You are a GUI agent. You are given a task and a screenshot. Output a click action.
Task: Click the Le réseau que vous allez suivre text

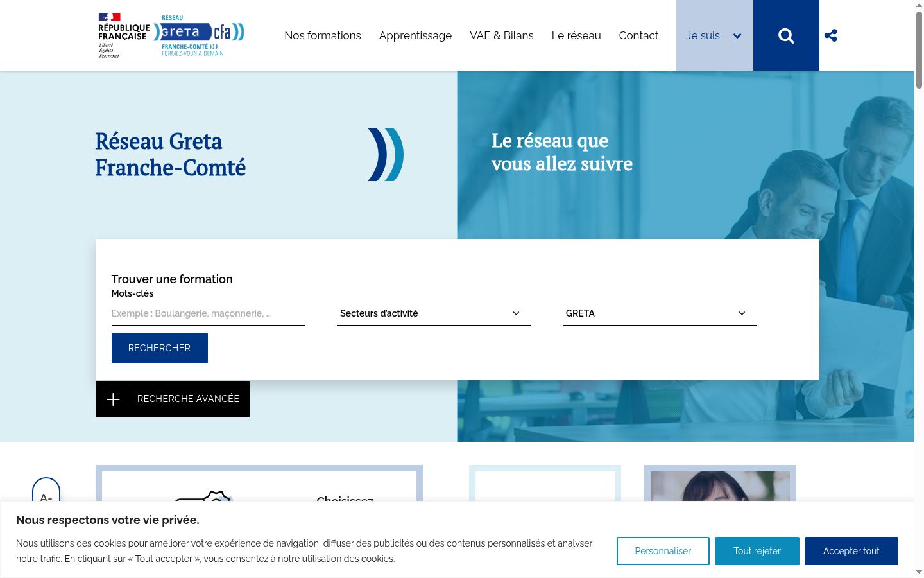pyautogui.click(x=562, y=152)
